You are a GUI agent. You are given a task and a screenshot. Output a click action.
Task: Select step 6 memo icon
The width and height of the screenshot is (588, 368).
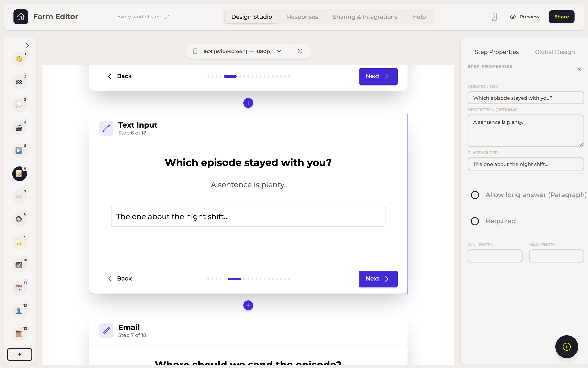coord(19,174)
